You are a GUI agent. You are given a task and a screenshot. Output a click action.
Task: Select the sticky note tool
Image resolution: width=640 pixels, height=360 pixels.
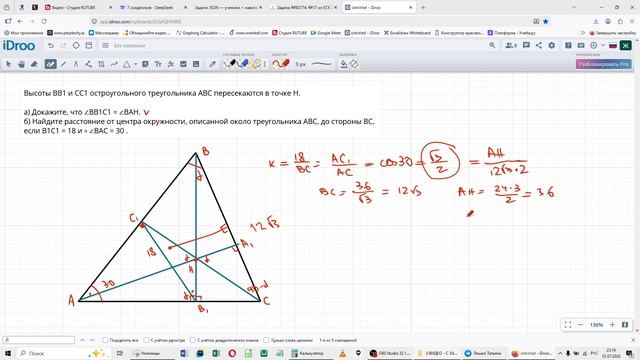point(145,64)
